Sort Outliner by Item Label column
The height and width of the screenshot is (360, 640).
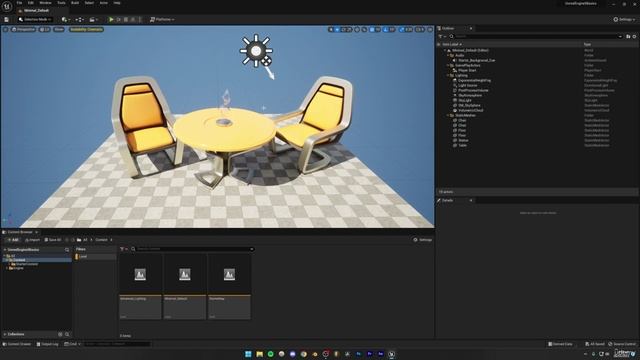tap(451, 44)
